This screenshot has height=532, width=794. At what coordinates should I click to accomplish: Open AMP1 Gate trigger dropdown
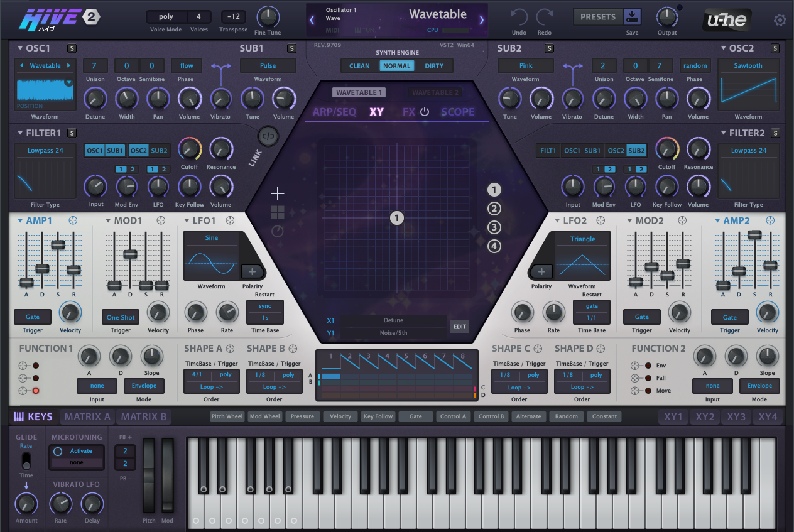click(33, 317)
